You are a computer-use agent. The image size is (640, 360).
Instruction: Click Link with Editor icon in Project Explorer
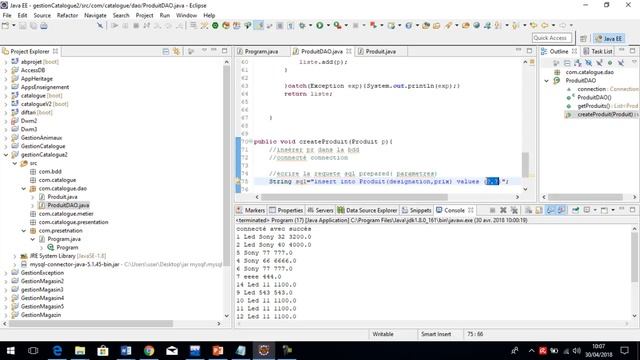176,51
